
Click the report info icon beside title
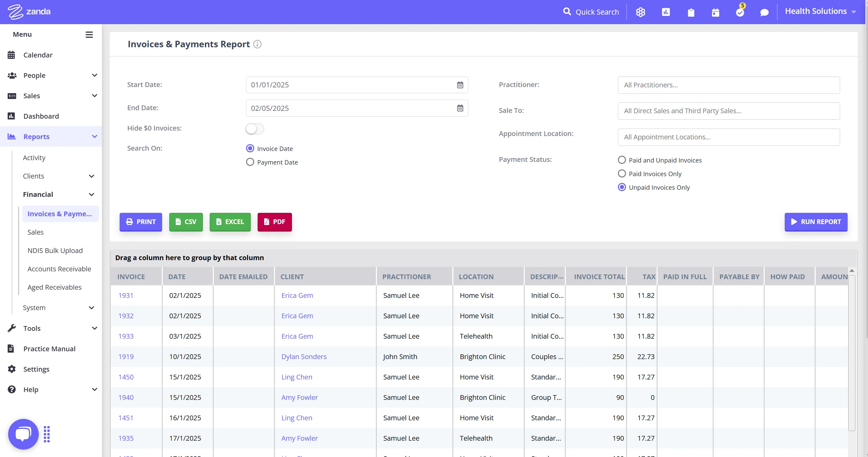coord(258,44)
